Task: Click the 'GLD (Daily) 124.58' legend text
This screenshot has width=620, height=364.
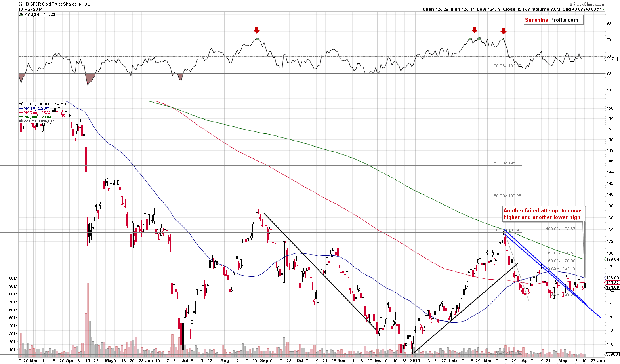Action: 44,104
